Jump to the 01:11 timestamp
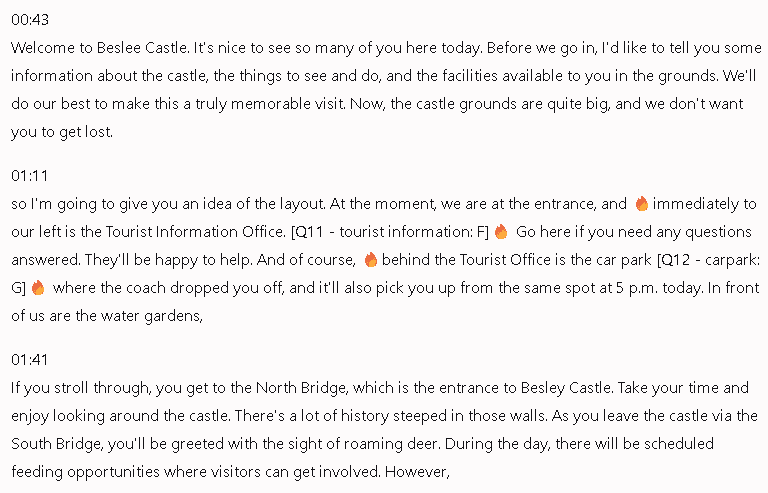Viewport: 768px width, 493px height. point(30,176)
